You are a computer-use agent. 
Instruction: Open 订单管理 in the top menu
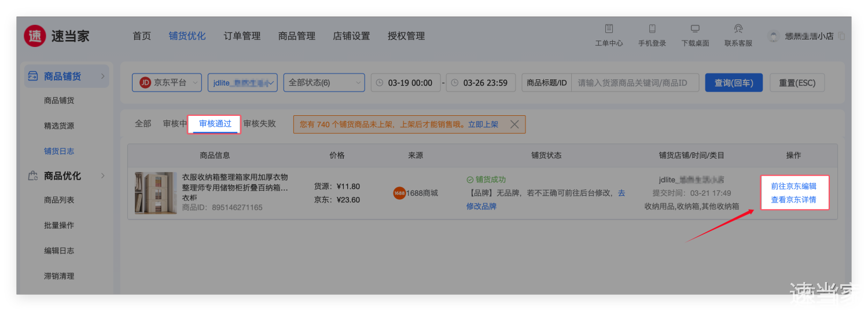[242, 36]
